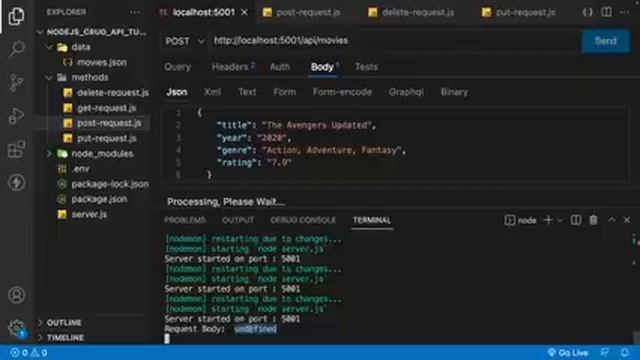Viewport: 640px width, 360px height.
Task: Select the Json body type
Action: coord(177,92)
